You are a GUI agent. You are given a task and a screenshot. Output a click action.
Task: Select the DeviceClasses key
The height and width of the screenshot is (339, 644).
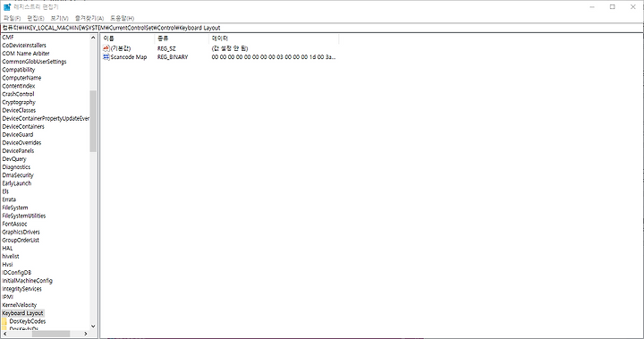coord(19,110)
